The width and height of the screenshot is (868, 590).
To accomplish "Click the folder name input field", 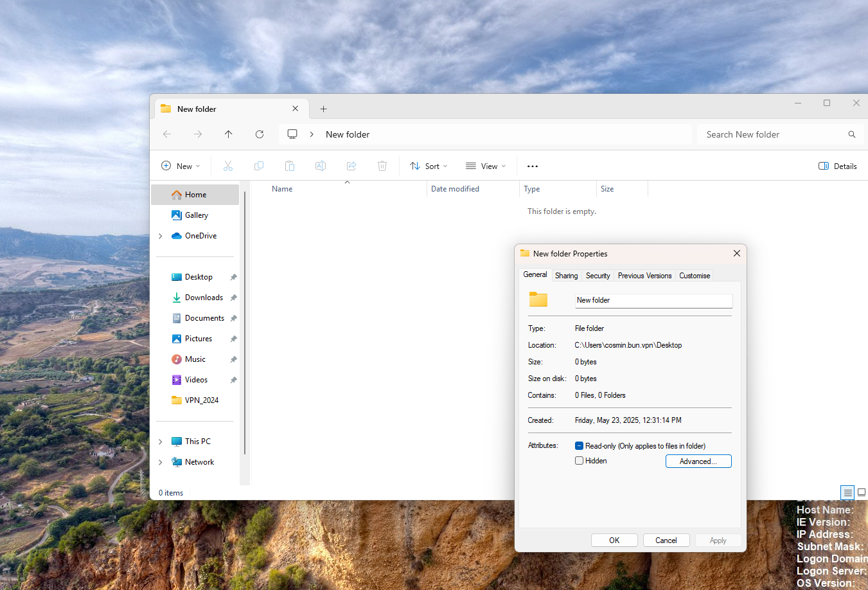I will pyautogui.click(x=653, y=300).
